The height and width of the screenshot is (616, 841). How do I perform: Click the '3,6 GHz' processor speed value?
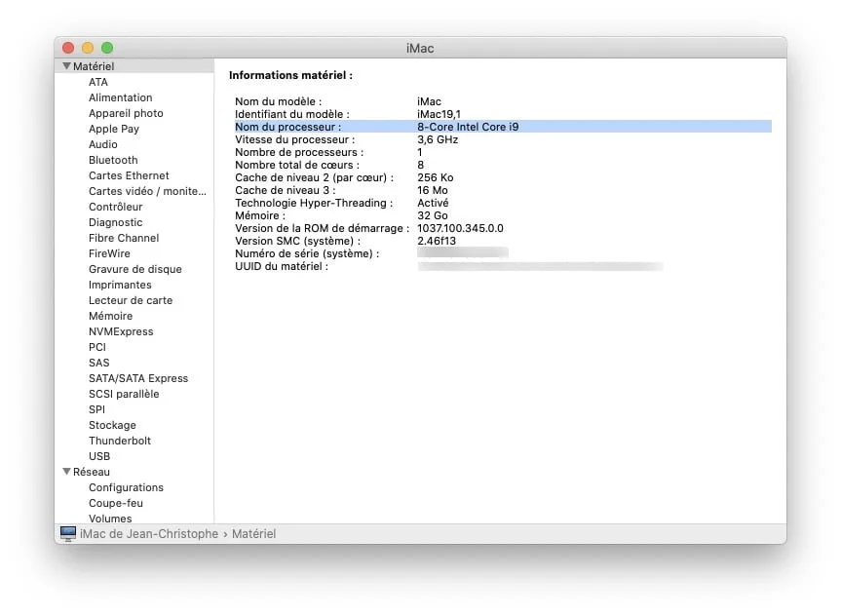coord(438,139)
